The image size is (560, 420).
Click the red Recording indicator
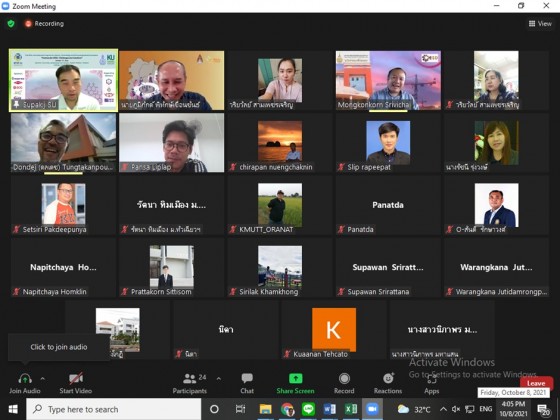[44, 24]
